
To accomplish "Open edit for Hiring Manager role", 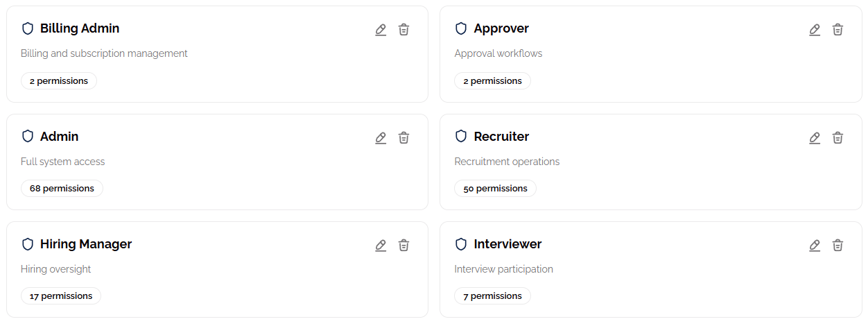I will [x=381, y=246].
